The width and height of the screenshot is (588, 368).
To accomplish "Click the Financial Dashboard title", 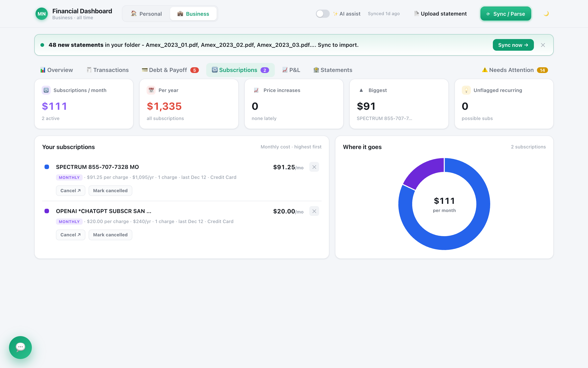I will click(x=82, y=11).
